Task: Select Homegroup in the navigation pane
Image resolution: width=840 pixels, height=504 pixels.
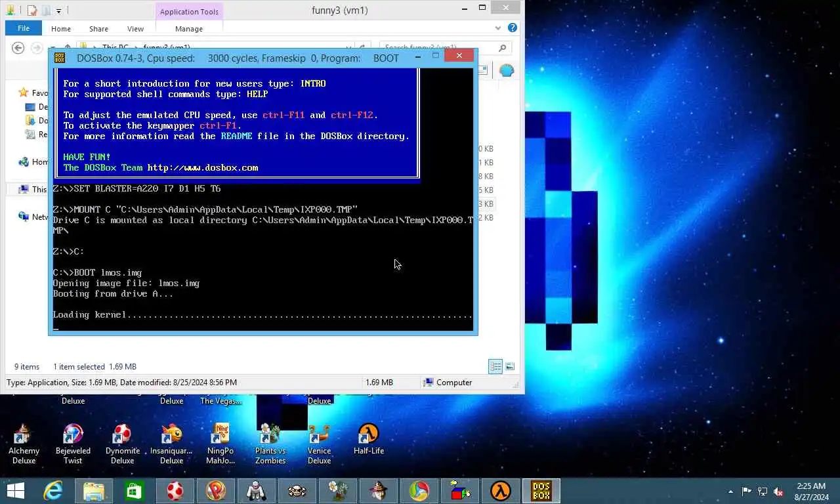Action: click(x=31, y=161)
